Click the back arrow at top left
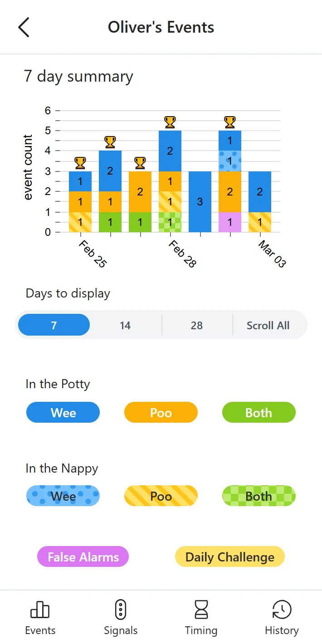This screenshot has width=322, height=644. point(23,27)
